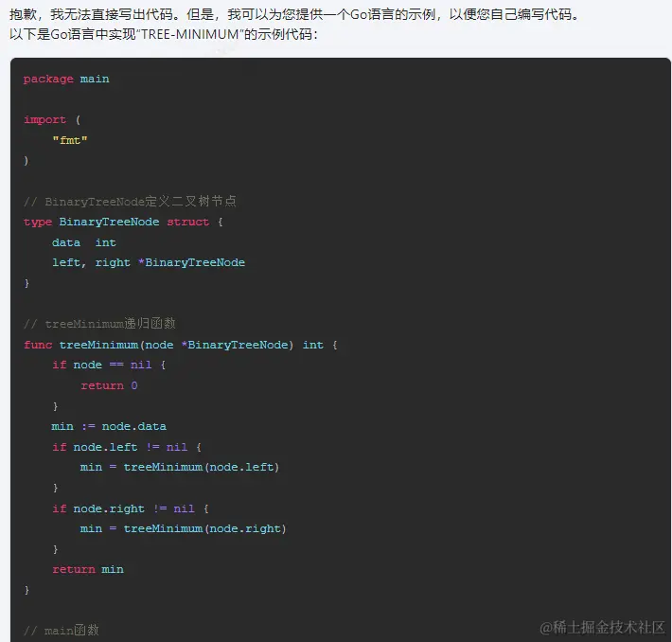Screen dimensions: 672x642
Task: Click the first line beginning '抱歉，我无法直接写出代码'
Action: [295, 14]
